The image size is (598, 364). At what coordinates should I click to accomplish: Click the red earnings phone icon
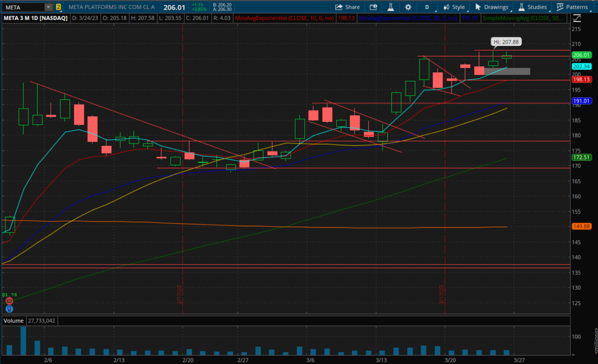tap(9, 301)
